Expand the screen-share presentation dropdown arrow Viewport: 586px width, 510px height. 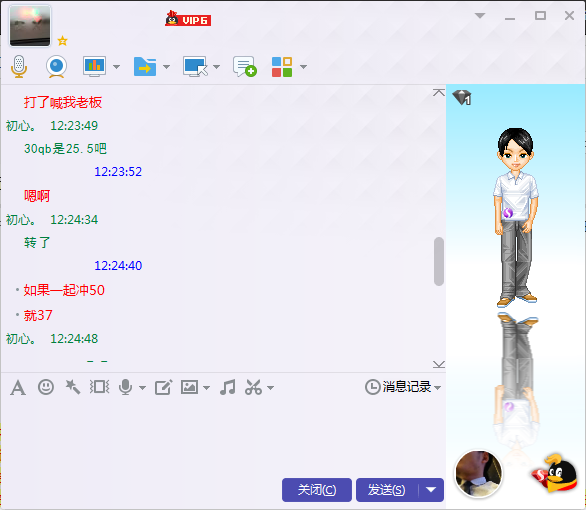(x=116, y=67)
